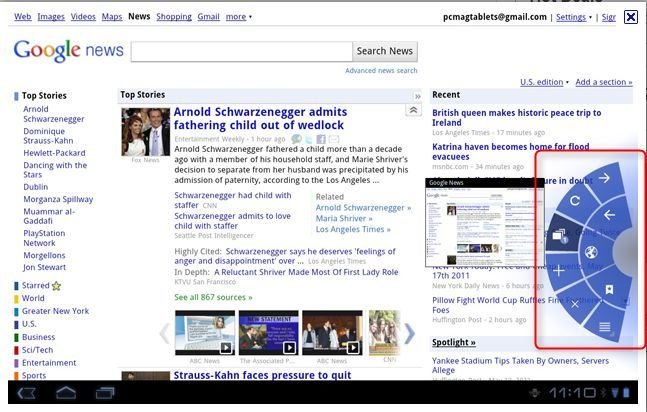Tap the plus new-tab icon in pie menu
Screen dimensions: 647x412
(x=559, y=271)
